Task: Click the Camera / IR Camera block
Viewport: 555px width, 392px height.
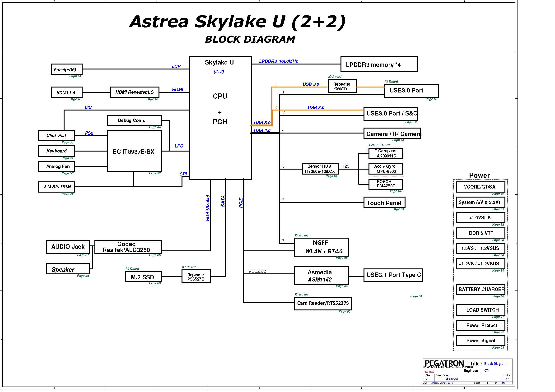Action: pyautogui.click(x=392, y=133)
